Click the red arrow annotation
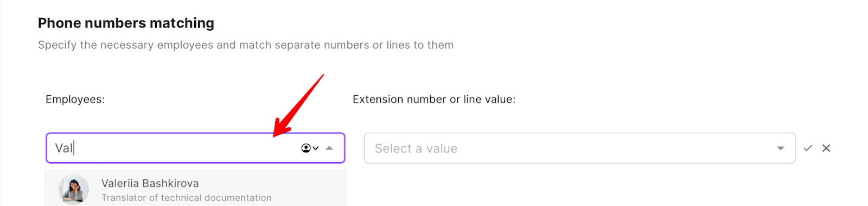 pyautogui.click(x=298, y=106)
